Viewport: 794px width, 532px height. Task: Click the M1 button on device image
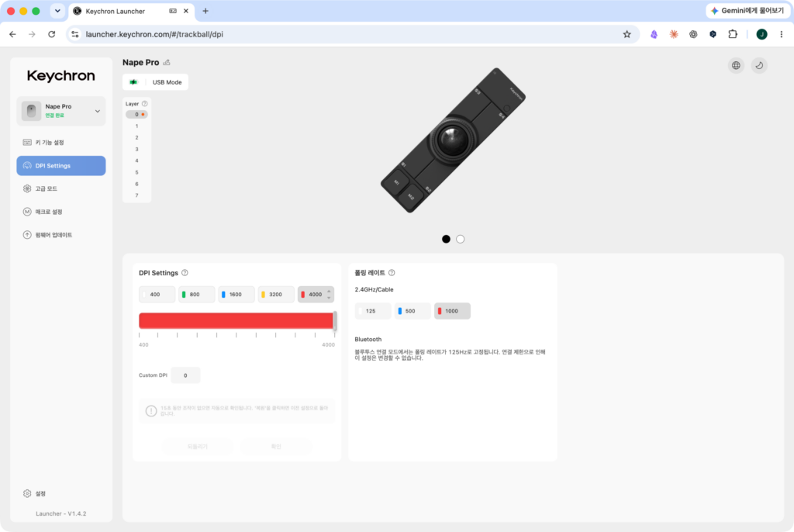coord(396,182)
